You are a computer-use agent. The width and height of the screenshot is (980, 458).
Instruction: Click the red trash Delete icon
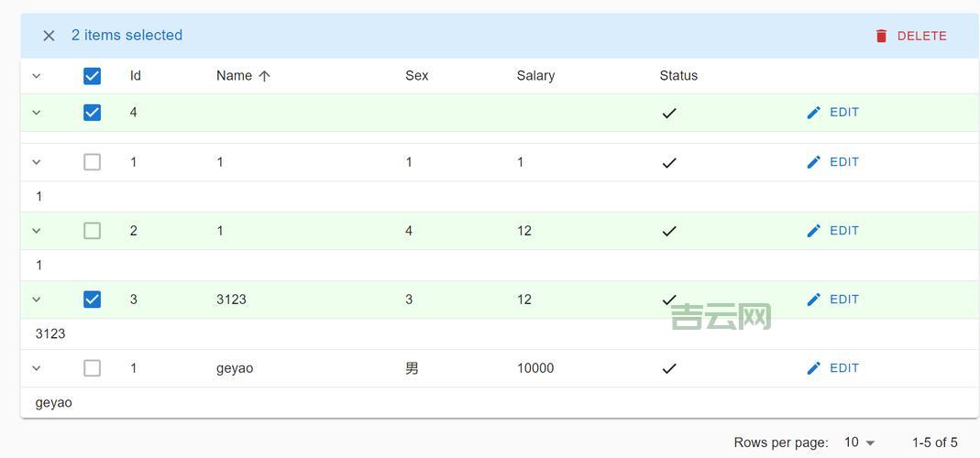[881, 36]
